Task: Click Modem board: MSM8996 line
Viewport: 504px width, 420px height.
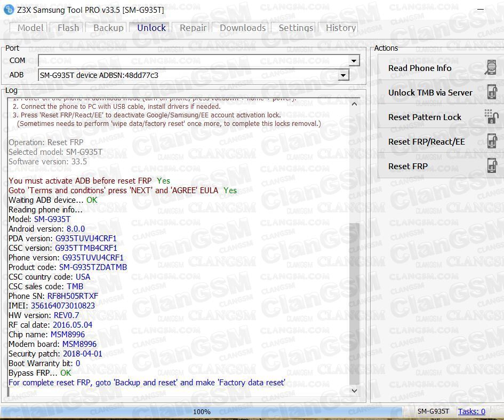Action: pos(53,344)
